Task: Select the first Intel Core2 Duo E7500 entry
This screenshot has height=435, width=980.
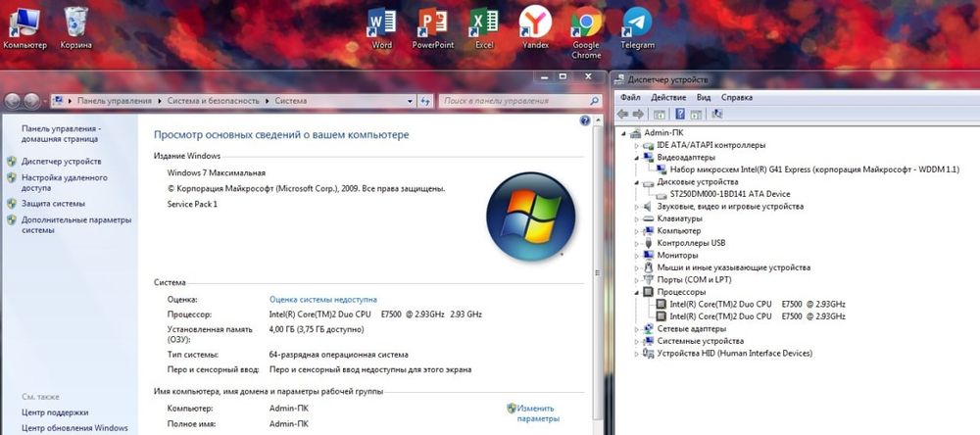Action: (x=758, y=305)
